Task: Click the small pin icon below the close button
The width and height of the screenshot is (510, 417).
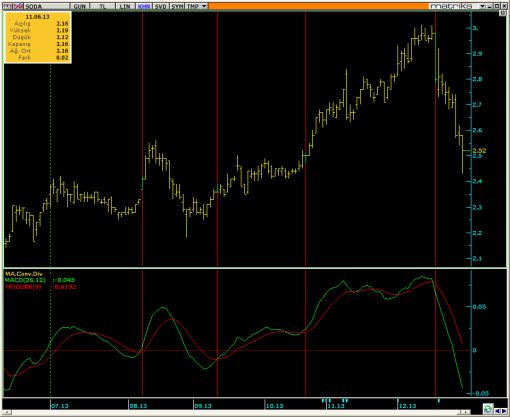Action: (x=503, y=13)
